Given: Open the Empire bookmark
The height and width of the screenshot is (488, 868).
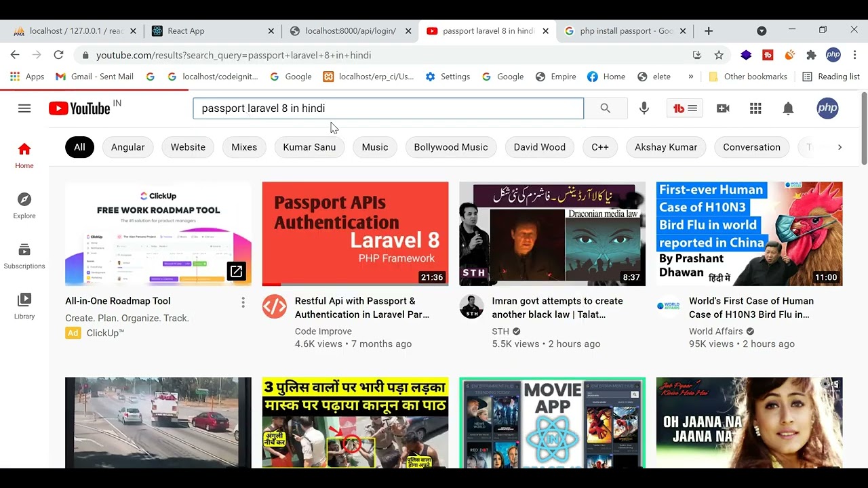Looking at the screenshot, I should tap(556, 77).
